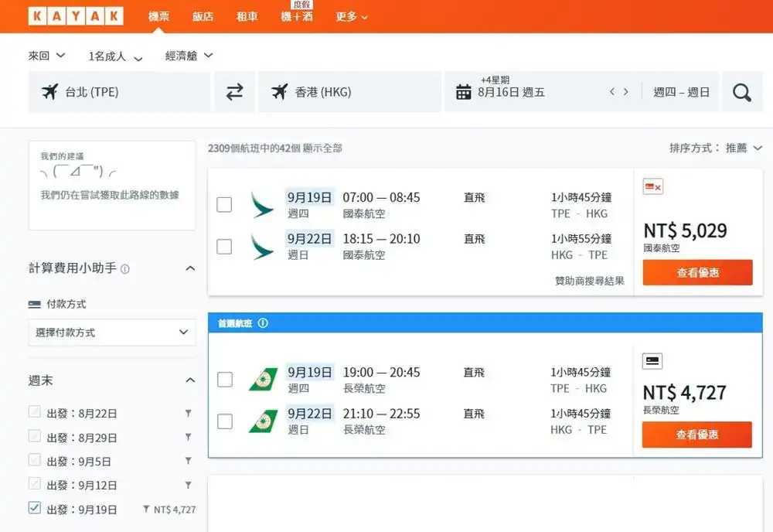Open the 來回 trip type dropdown

(x=47, y=56)
